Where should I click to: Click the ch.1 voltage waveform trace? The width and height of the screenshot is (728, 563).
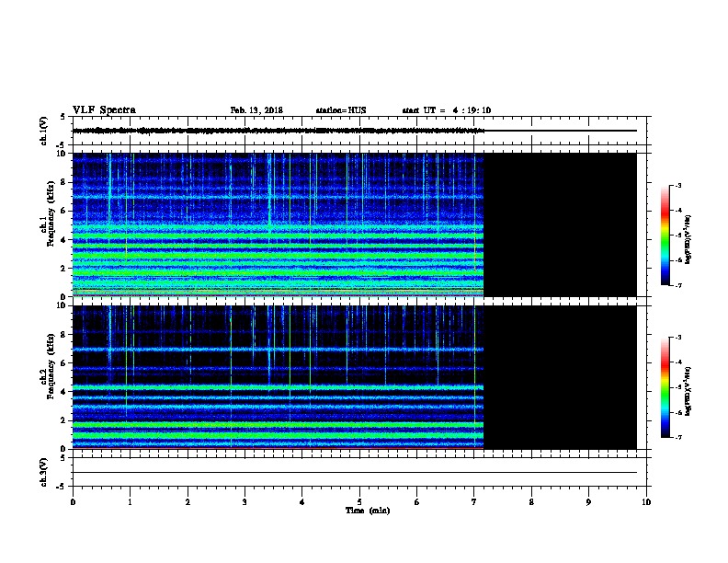pyautogui.click(x=279, y=131)
